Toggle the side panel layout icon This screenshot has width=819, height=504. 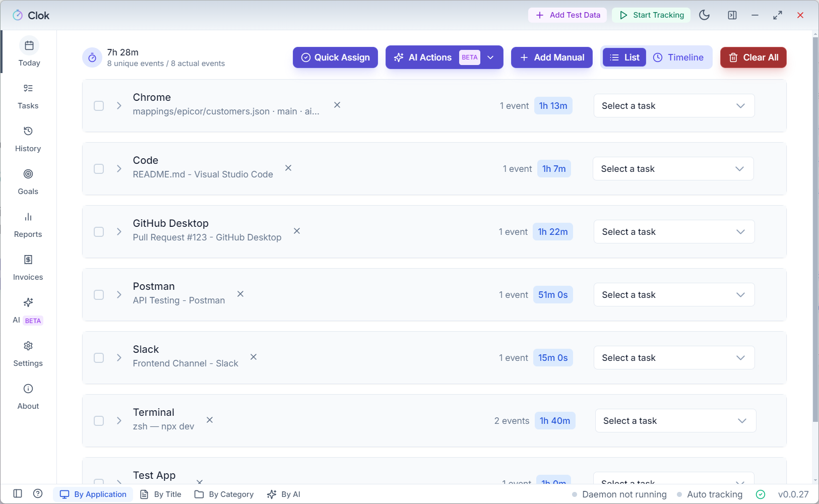pyautogui.click(x=732, y=15)
